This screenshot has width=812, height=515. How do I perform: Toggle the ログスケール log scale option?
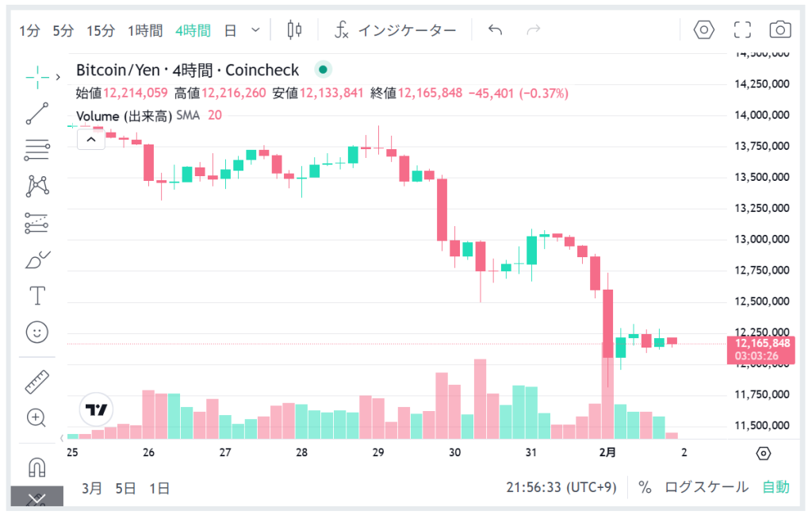click(706, 487)
